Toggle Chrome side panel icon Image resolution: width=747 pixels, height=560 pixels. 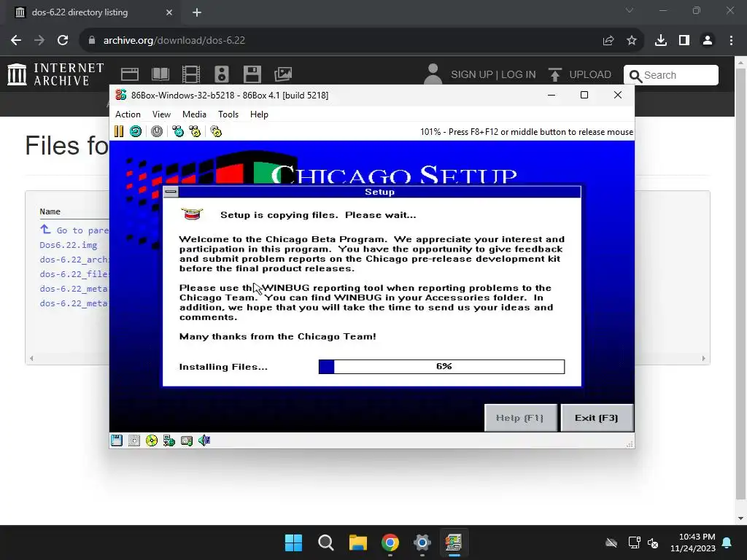tap(684, 41)
